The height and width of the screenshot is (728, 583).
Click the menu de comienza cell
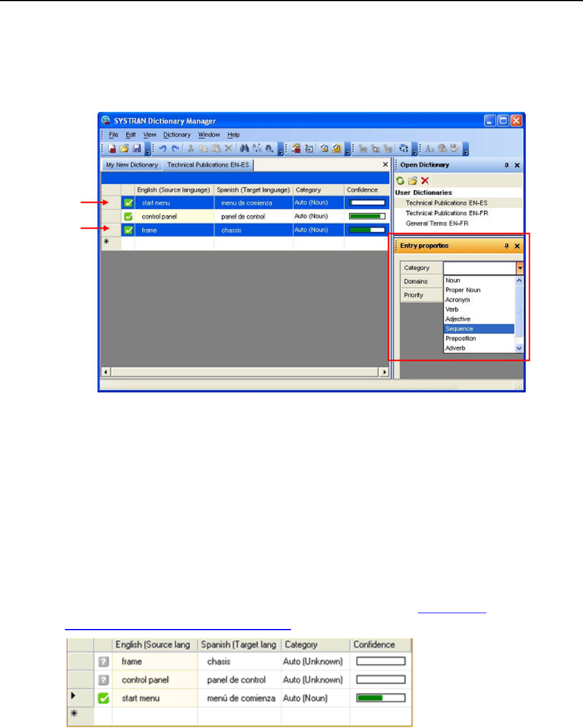253,203
